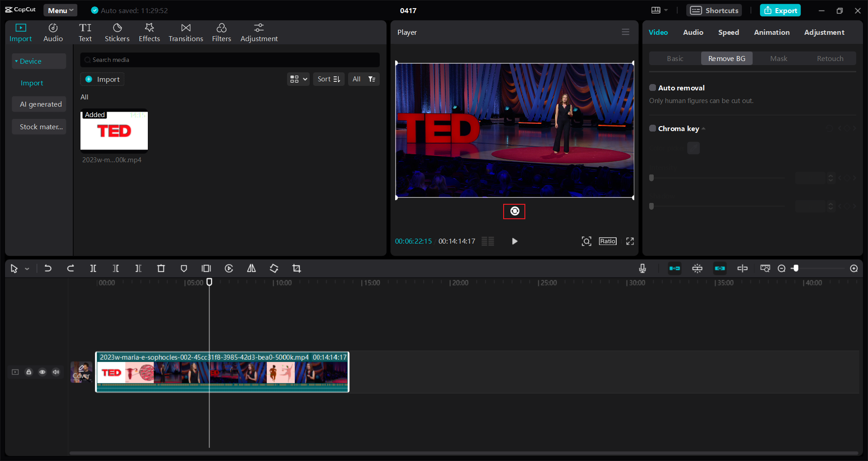Hide the track using the eye toggle

pyautogui.click(x=42, y=372)
